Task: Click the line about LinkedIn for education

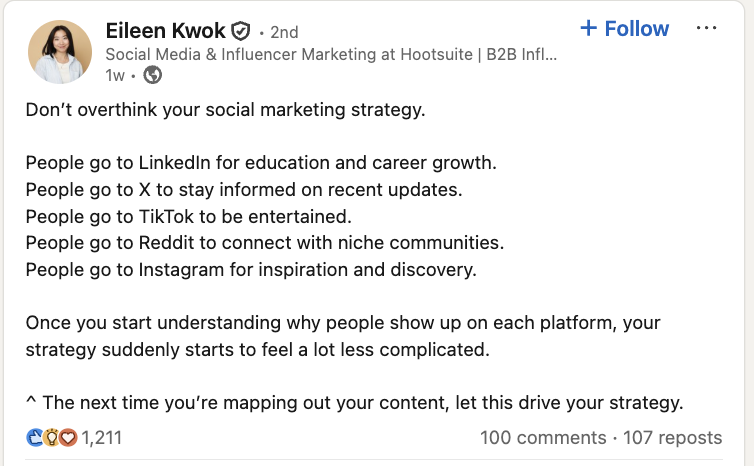Action: pos(261,162)
